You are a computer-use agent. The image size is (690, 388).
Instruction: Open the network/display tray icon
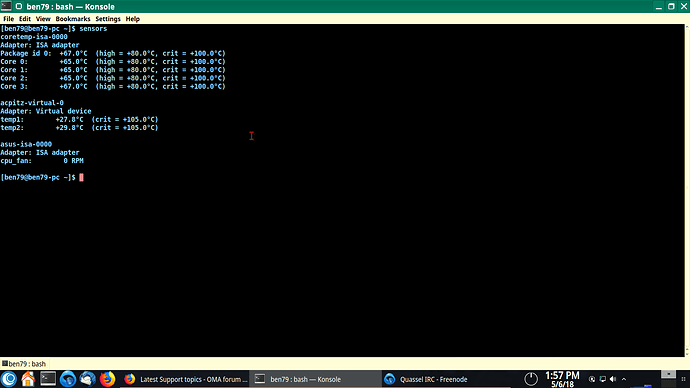(602, 379)
